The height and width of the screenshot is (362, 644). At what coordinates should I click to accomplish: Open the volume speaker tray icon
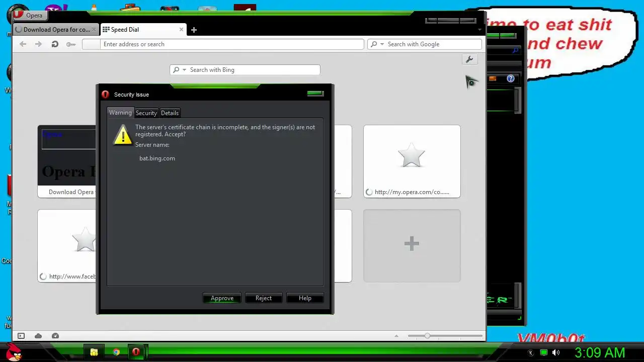tap(556, 352)
